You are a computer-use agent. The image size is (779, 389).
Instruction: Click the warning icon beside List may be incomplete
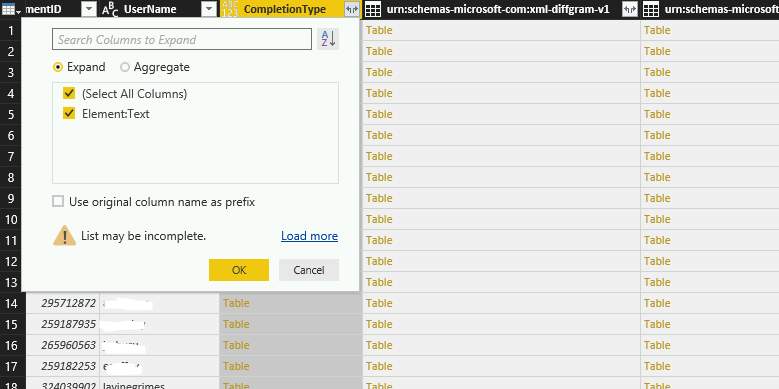click(65, 235)
